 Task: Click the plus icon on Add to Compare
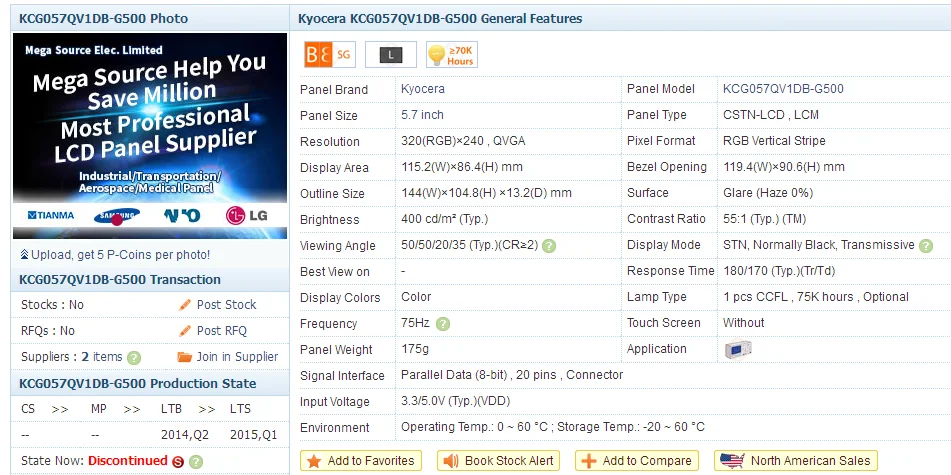point(589,461)
